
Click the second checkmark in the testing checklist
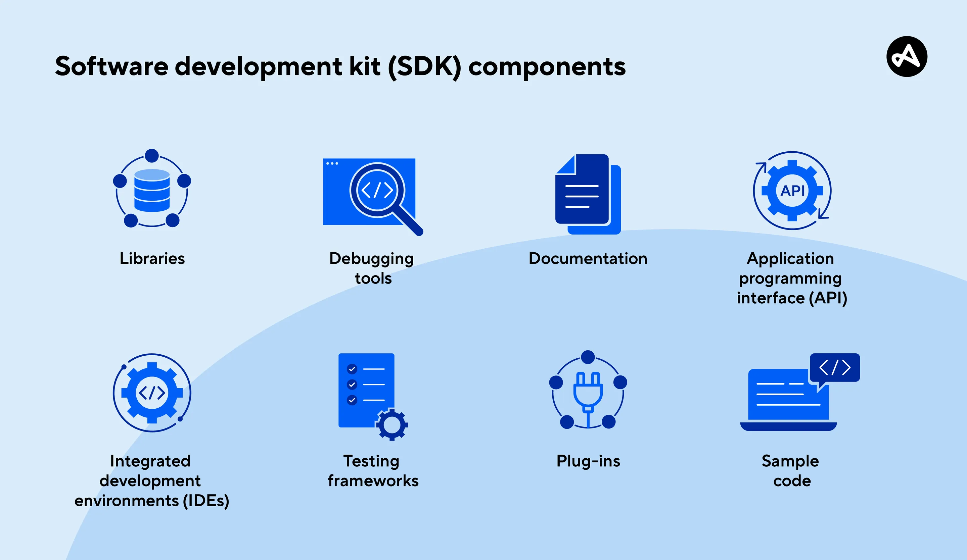click(352, 385)
